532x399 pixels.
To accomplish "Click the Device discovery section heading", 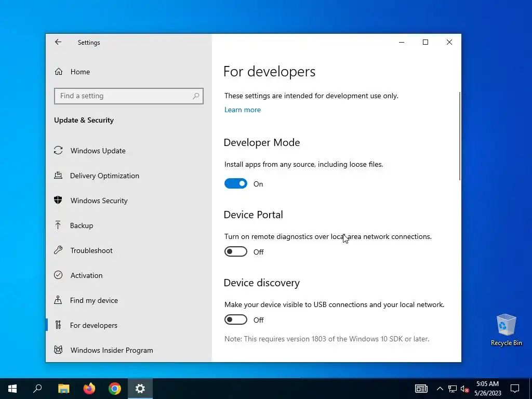I will pyautogui.click(x=262, y=283).
